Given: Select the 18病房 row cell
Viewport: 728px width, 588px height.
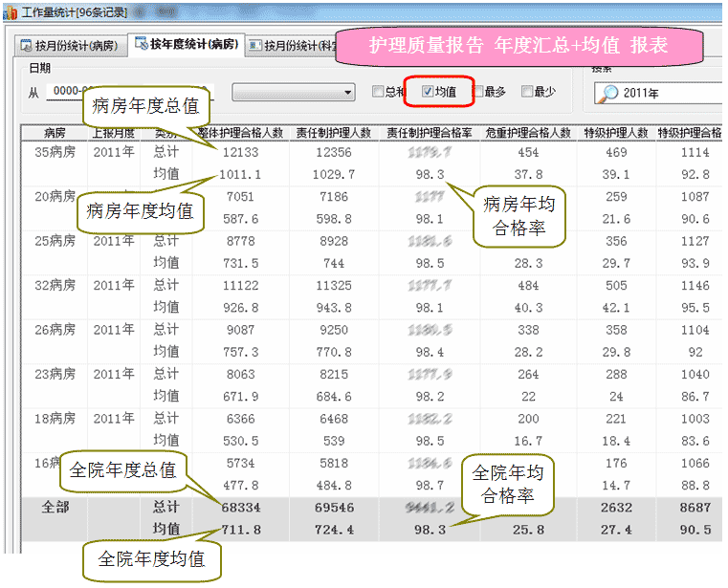Looking at the screenshot, I should 55,419.
